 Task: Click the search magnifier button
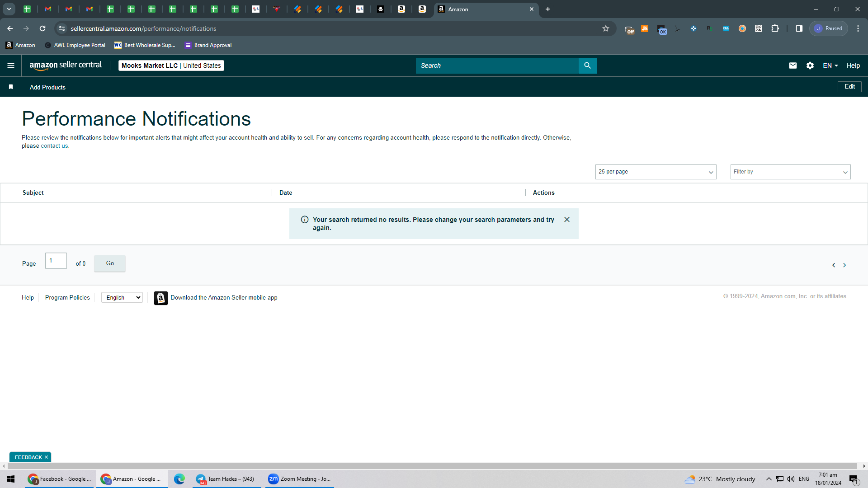pyautogui.click(x=587, y=66)
